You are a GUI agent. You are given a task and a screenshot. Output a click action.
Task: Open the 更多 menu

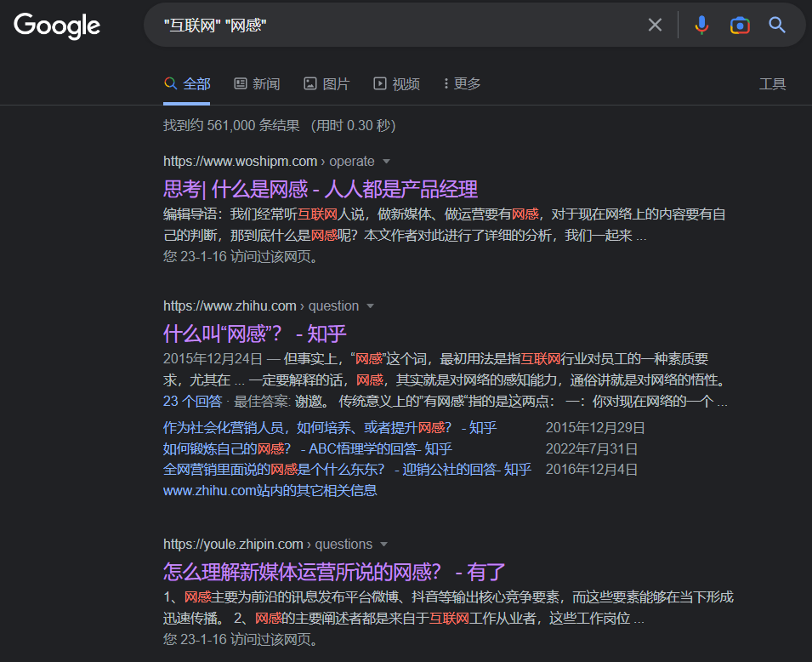coord(462,83)
